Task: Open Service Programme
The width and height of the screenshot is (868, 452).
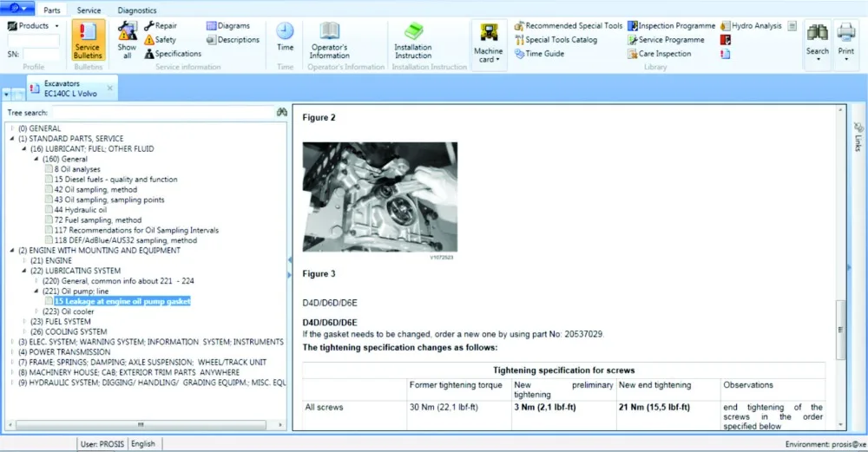Action: [x=666, y=40]
